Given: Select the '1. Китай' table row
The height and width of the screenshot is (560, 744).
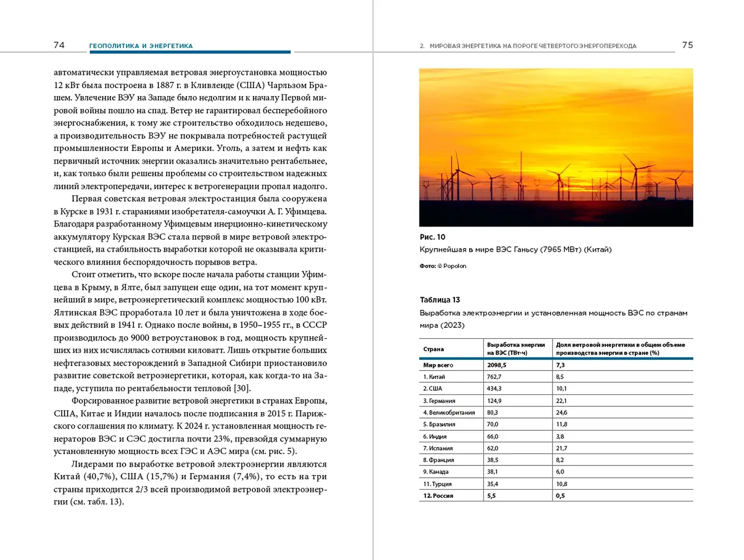Looking at the screenshot, I should [434, 377].
